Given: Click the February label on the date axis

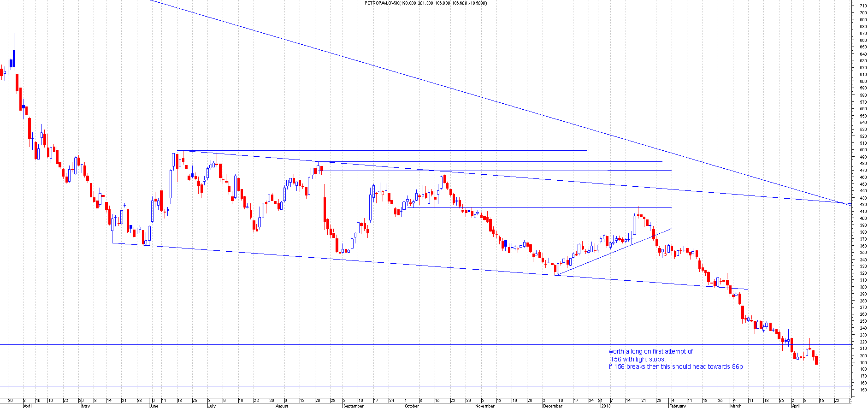Looking at the screenshot, I should coord(678,406).
